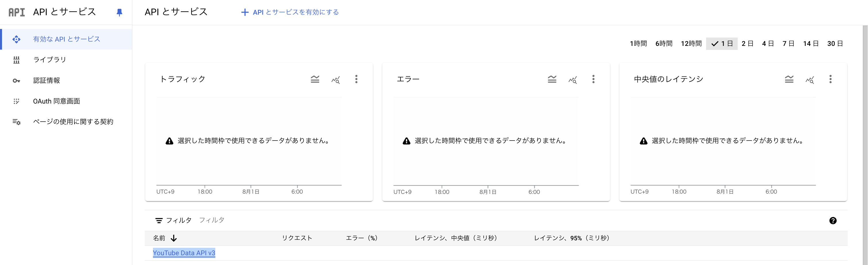Select the 4 日 time range
Viewport: 868px width, 265px height.
[768, 44]
